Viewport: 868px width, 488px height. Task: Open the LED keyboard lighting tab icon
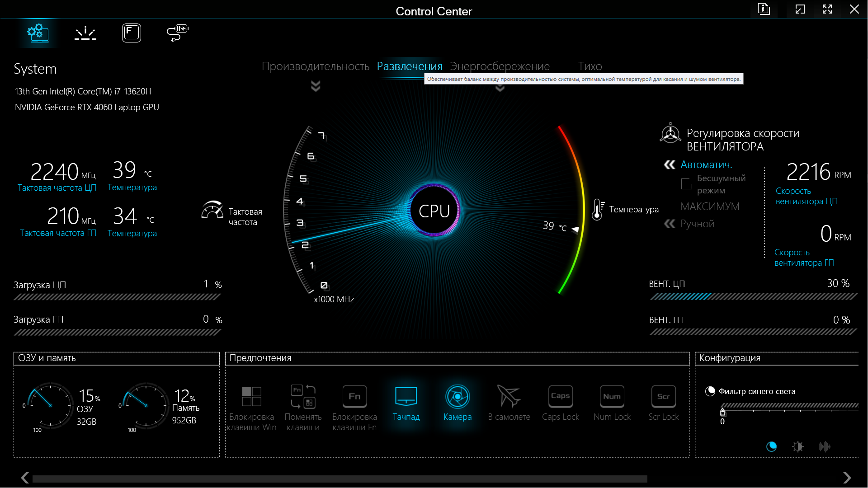click(x=85, y=33)
